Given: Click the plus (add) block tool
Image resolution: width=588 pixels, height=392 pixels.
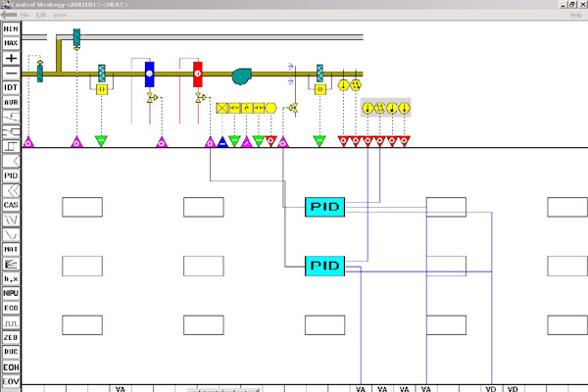Looking at the screenshot, I should coord(11,59).
